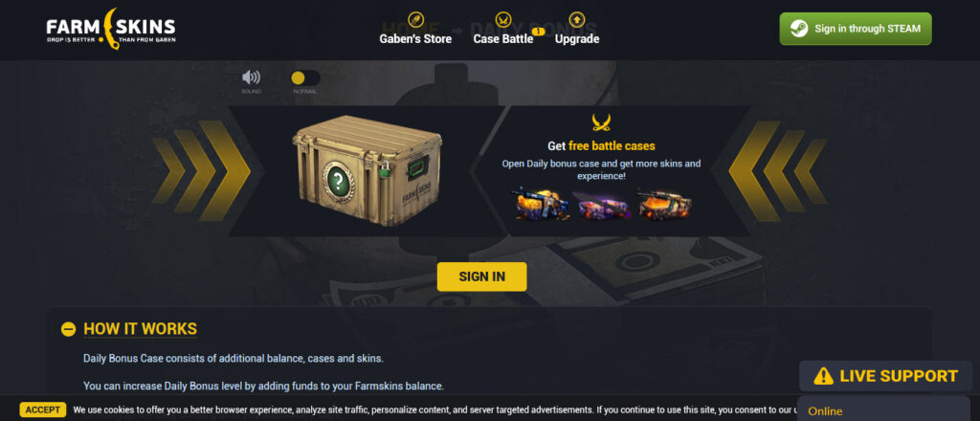
Task: Click the Case Battle crossed-swords icon
Action: tap(503, 19)
